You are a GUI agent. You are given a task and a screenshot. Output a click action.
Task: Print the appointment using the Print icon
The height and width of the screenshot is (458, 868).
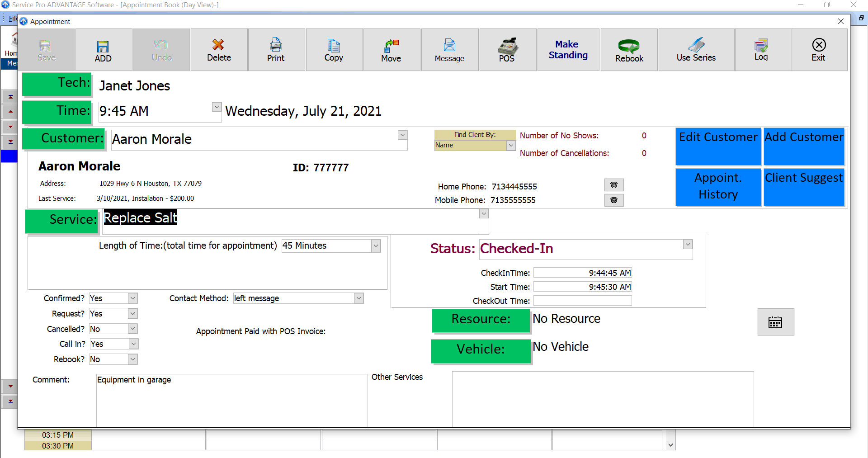(276, 50)
